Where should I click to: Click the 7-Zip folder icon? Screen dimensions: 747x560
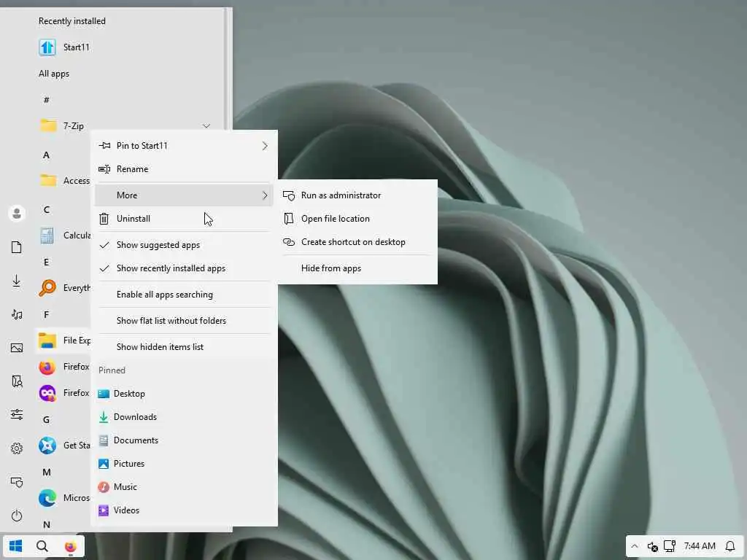click(x=47, y=125)
